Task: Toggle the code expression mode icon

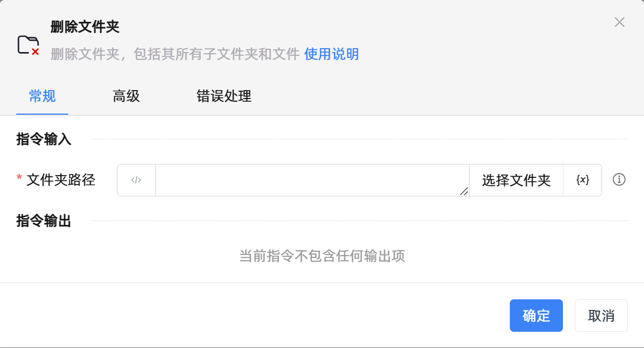Action: 136,180
